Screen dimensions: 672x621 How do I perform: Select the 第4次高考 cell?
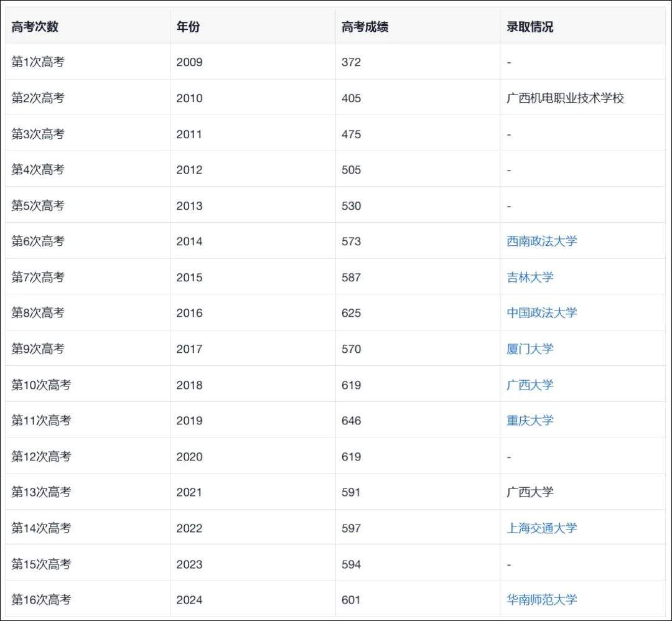[x=88, y=169]
